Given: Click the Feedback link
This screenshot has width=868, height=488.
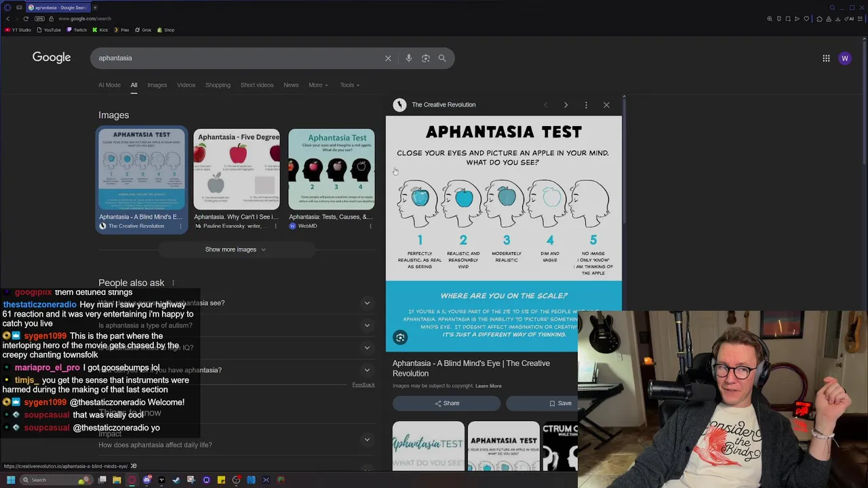Looking at the screenshot, I should point(363,385).
